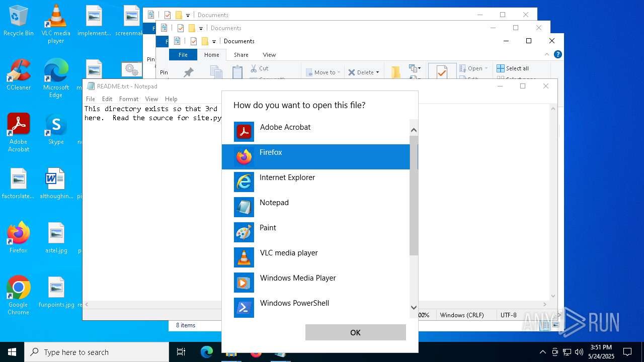Click the Copy icon in the ribbon

pos(216,72)
